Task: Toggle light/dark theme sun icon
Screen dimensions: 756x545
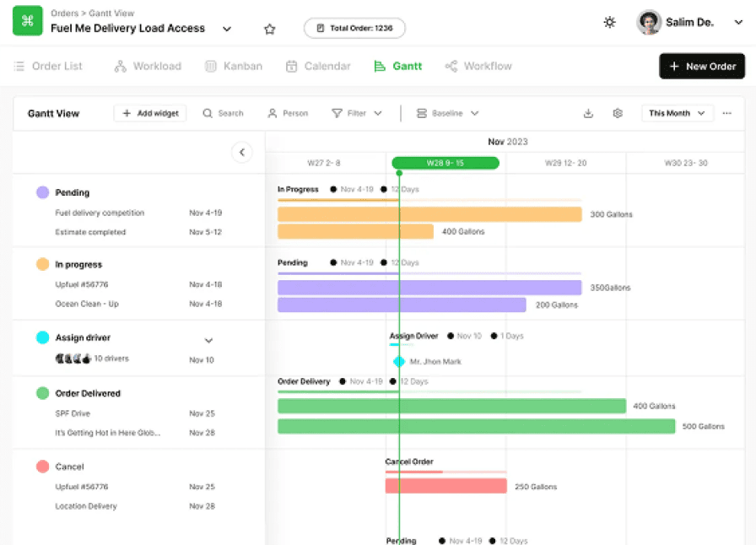Action: point(609,23)
